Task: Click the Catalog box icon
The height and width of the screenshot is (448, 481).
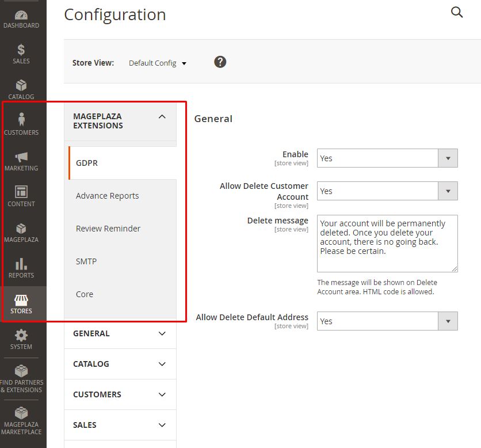Action: tap(21, 86)
